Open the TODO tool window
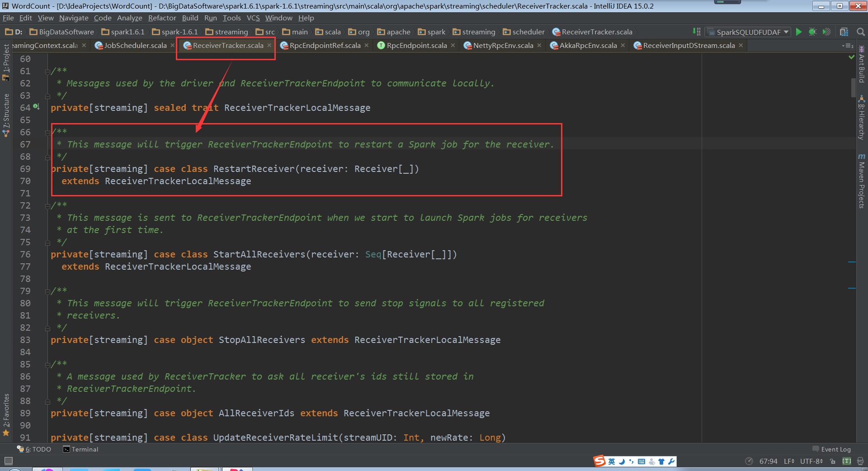The width and height of the screenshot is (868, 471). (x=34, y=449)
